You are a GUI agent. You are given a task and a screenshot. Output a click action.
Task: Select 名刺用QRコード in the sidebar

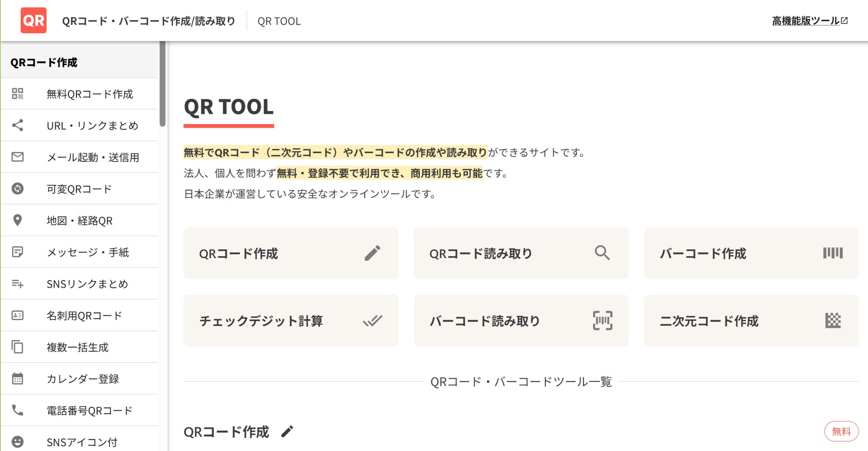[x=84, y=315]
